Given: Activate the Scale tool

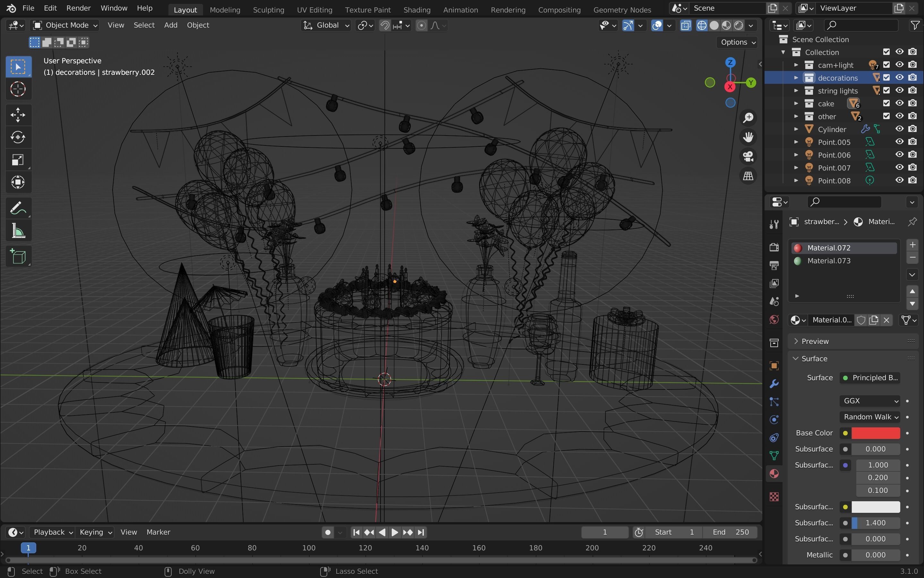Looking at the screenshot, I should point(18,160).
